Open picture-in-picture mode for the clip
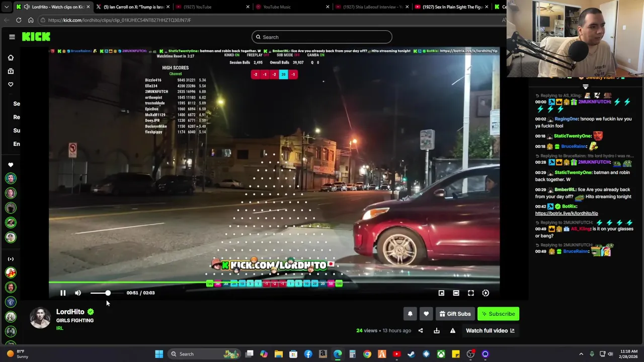The image size is (644, 362). click(x=441, y=293)
